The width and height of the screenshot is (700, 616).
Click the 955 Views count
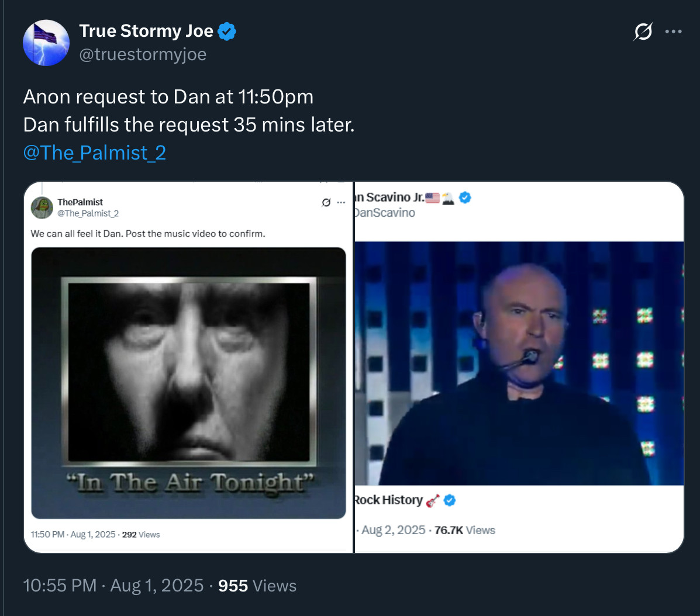coord(257,586)
